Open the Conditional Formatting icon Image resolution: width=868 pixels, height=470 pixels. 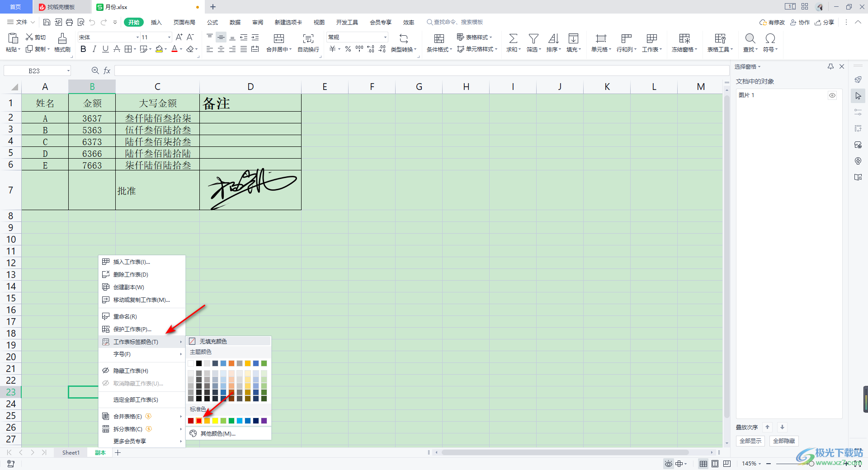(x=439, y=38)
